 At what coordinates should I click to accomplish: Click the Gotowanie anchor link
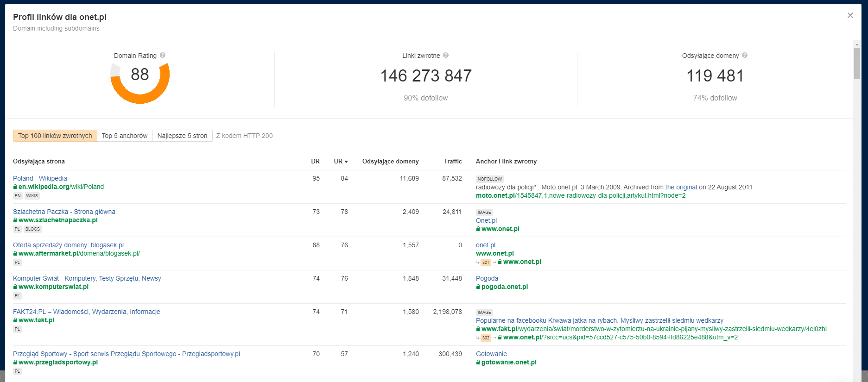click(491, 354)
